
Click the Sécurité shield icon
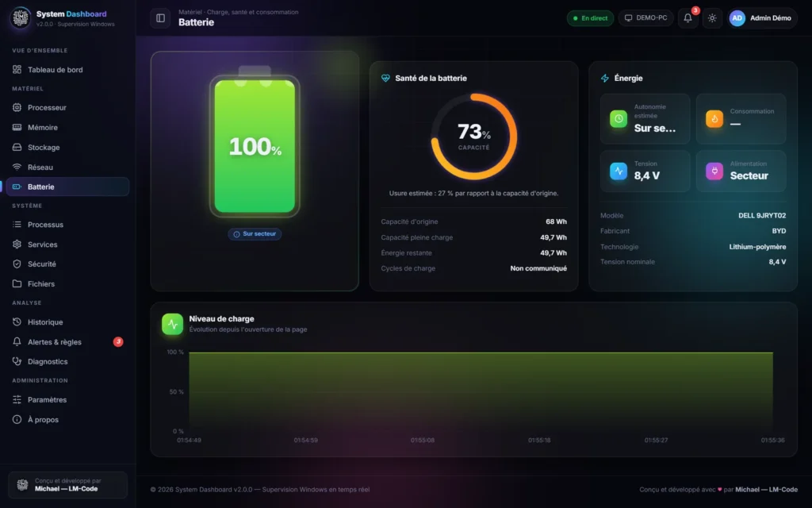pos(17,264)
